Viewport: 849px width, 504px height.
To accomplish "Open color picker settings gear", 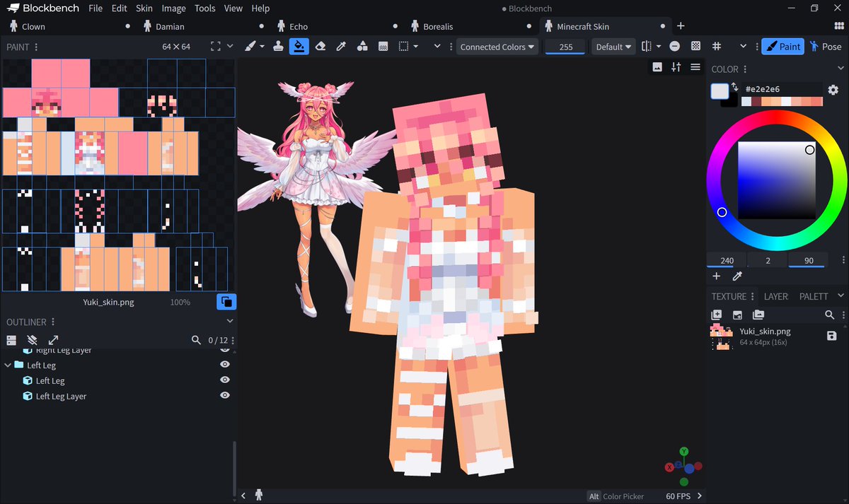I will click(833, 90).
